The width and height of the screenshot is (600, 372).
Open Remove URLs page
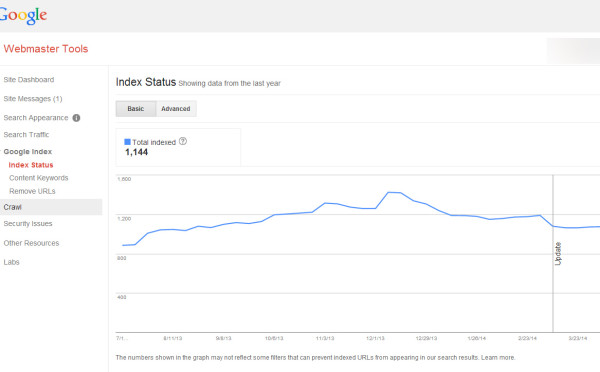click(32, 191)
